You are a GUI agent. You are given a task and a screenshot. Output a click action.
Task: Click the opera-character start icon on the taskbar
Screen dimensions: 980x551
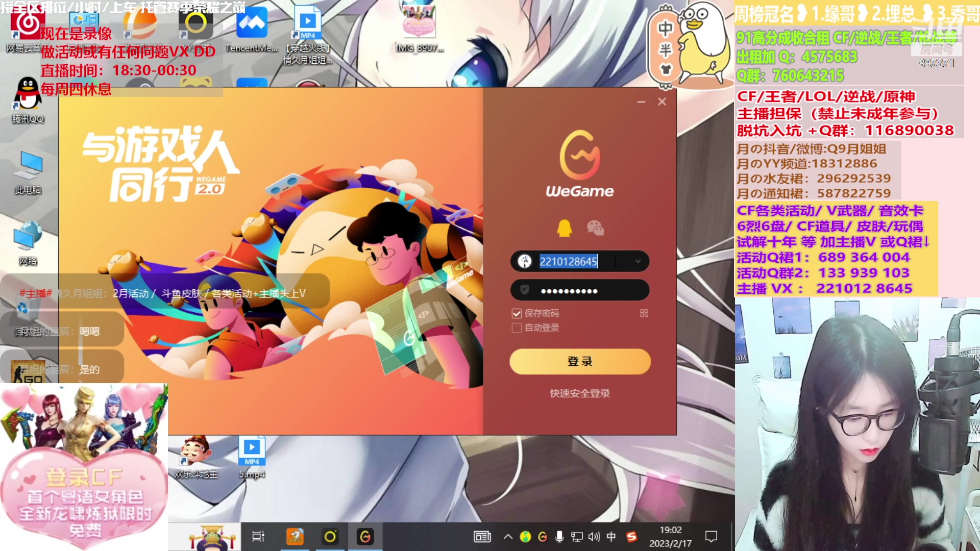(x=212, y=537)
